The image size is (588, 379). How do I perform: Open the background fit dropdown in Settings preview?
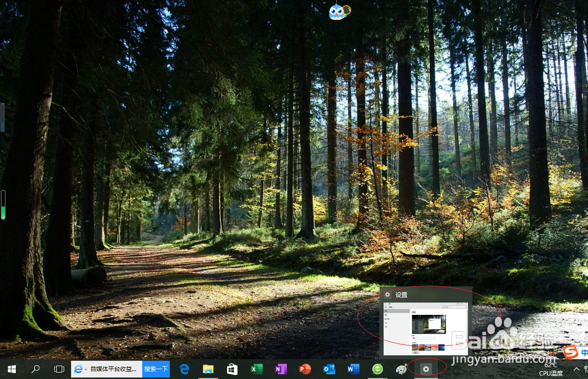[424, 339]
